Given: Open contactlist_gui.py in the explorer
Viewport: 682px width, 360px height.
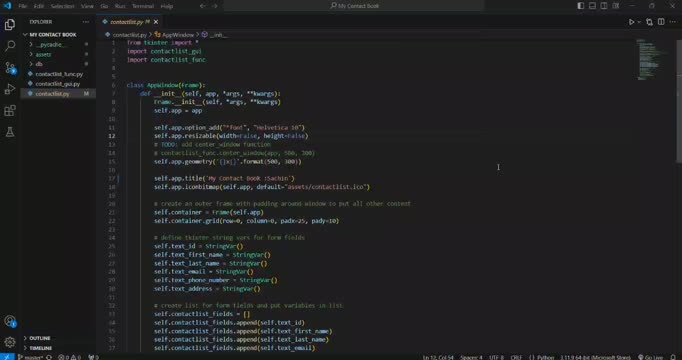Looking at the screenshot, I should [x=58, y=84].
